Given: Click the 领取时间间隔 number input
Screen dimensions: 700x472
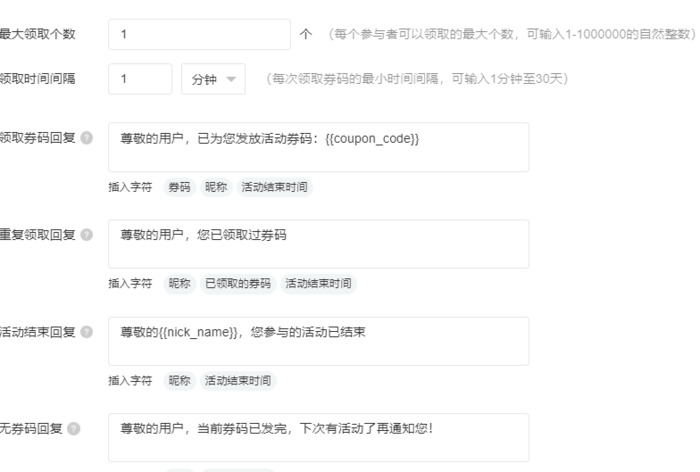Looking at the screenshot, I should [140, 79].
